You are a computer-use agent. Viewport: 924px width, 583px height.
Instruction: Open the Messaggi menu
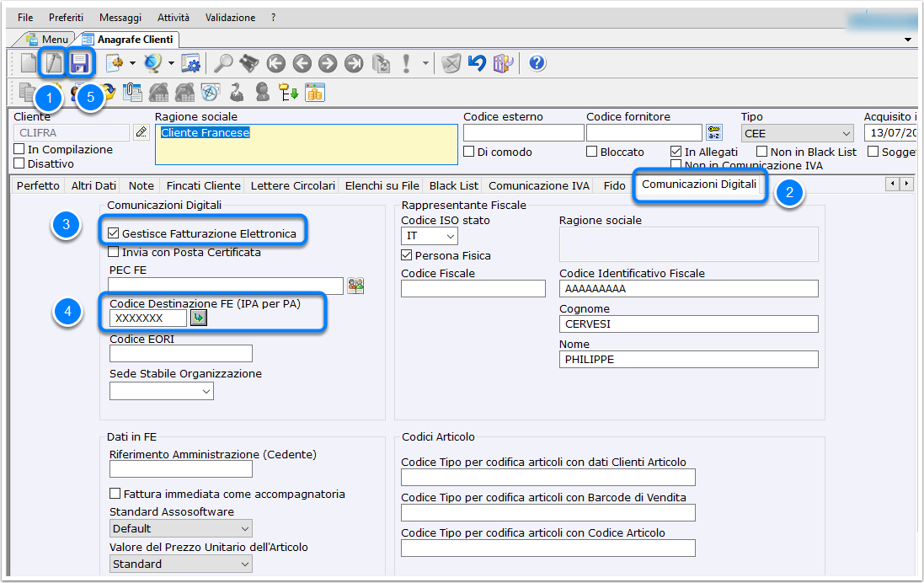pyautogui.click(x=120, y=18)
